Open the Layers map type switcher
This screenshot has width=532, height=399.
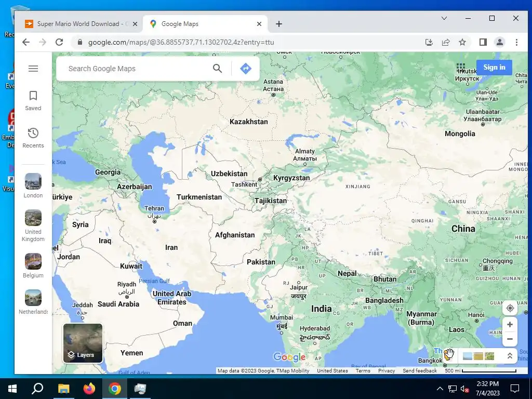click(83, 343)
